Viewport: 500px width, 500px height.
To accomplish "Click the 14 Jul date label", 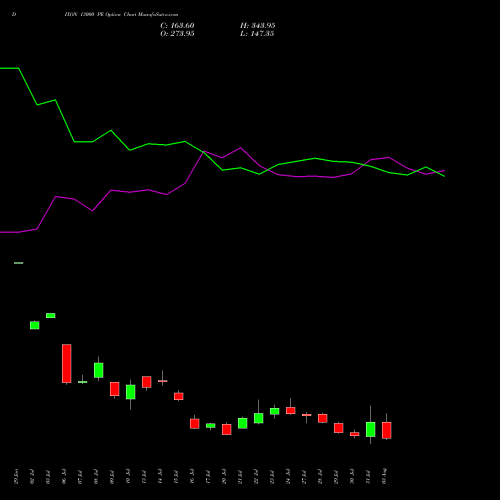I will [x=160, y=476].
